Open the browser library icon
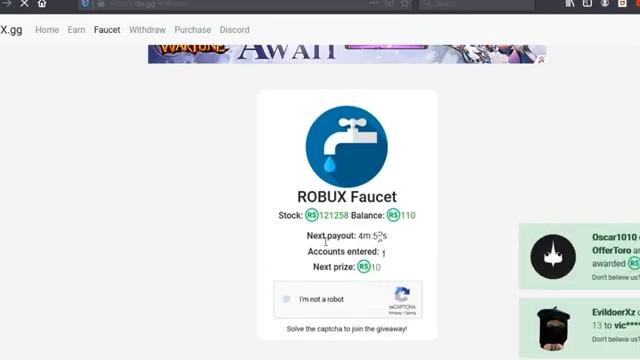Screen dimensions: 640x360 click(x=570, y=3)
